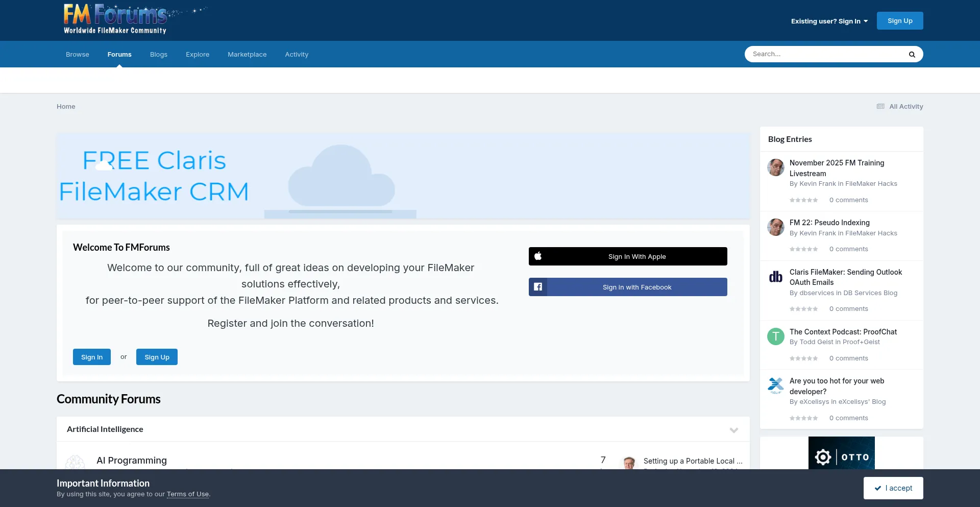Click into the Search input field
The image size is (980, 507).
point(824,54)
